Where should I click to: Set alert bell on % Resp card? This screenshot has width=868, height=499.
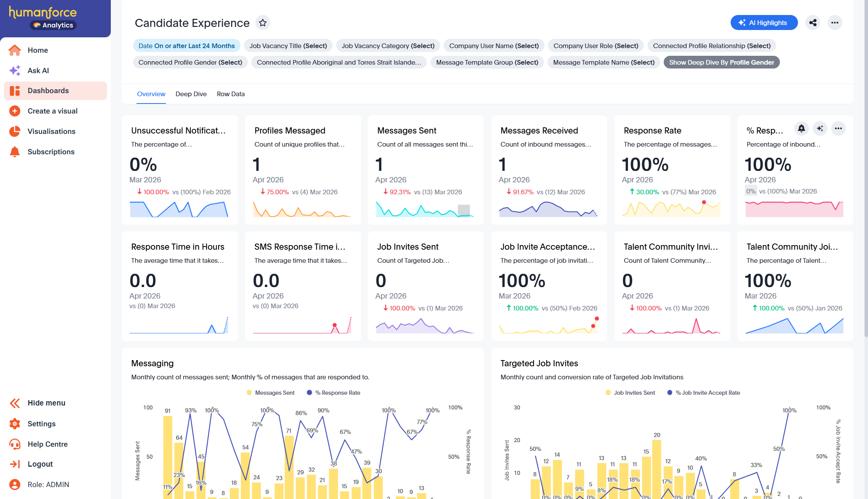(x=801, y=129)
